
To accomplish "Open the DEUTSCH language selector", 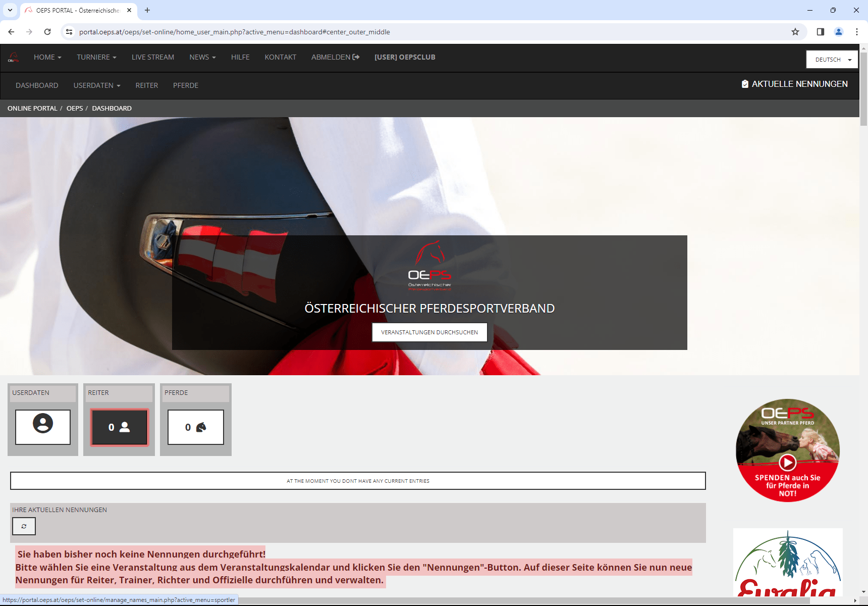I will point(832,60).
